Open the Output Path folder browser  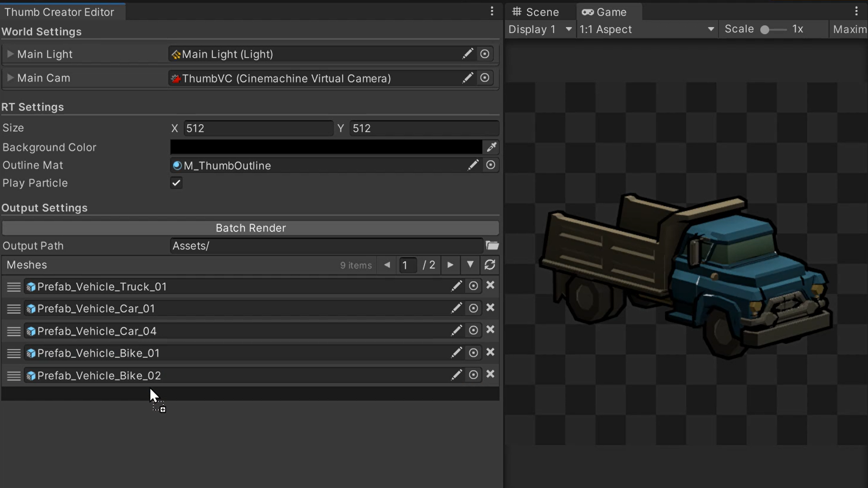(492, 245)
